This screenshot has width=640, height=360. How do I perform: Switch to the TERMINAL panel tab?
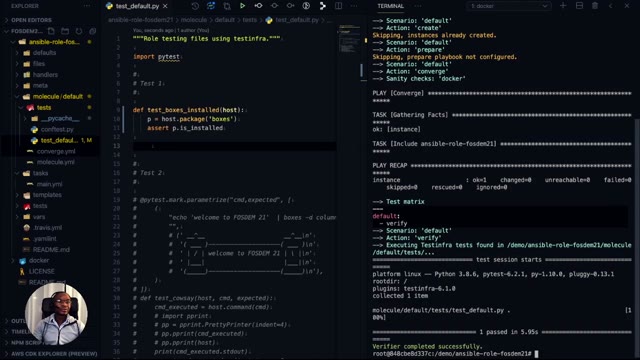pyautogui.click(x=391, y=6)
